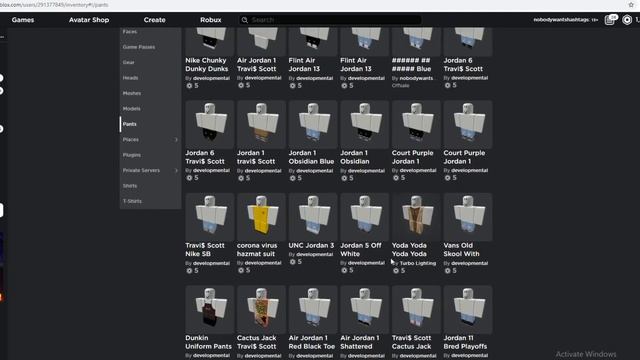Select Heads inventory category
The height and width of the screenshot is (360, 640).
(x=130, y=78)
